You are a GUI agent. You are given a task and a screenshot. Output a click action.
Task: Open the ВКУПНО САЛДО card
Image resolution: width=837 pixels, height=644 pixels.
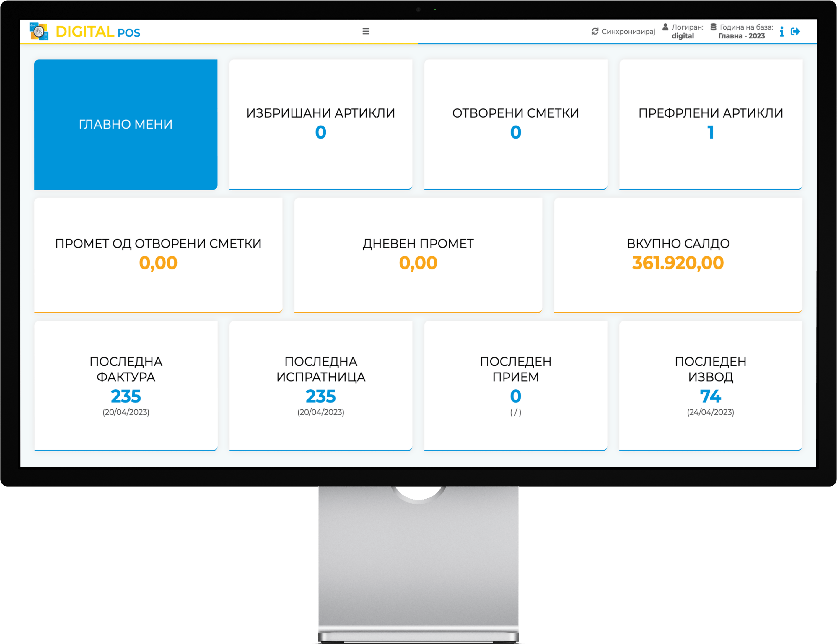[x=678, y=255]
